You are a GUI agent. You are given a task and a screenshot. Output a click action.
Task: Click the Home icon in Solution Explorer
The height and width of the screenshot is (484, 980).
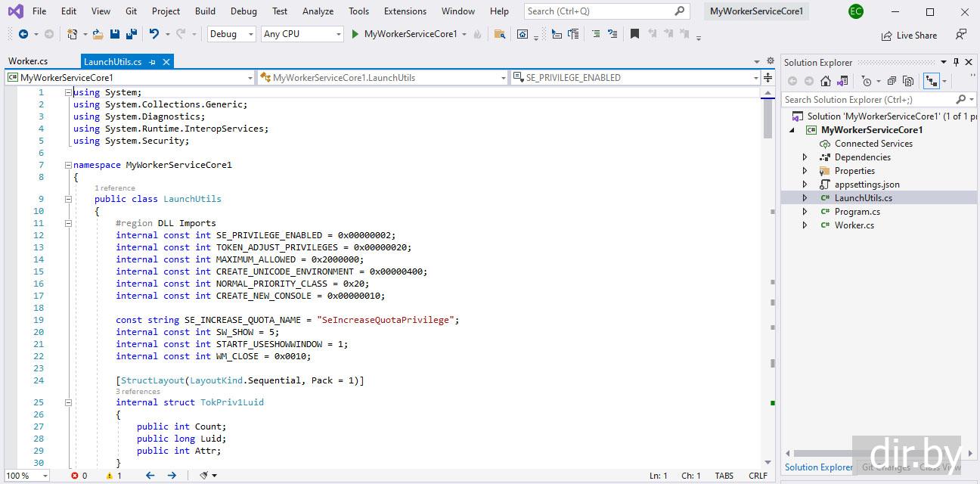coord(826,81)
